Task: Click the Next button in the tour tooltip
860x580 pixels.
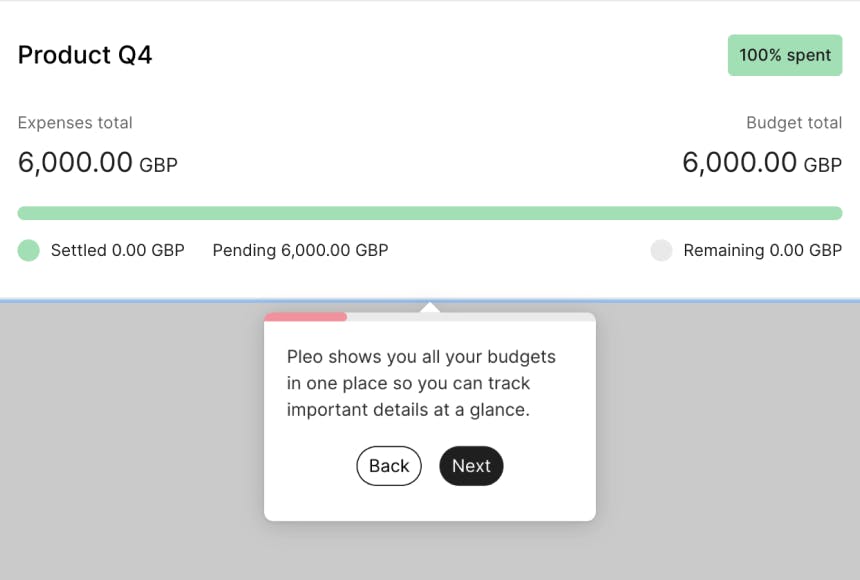Action: pos(471,466)
